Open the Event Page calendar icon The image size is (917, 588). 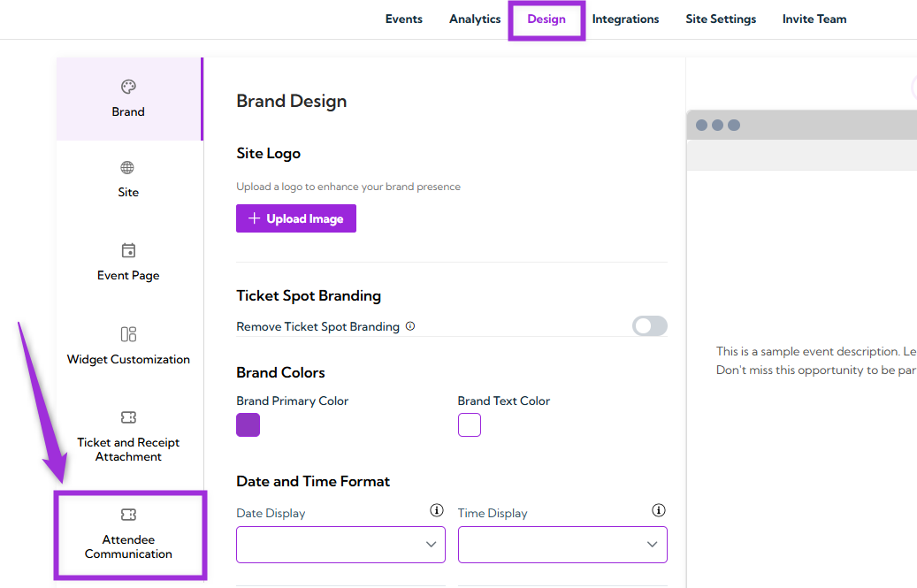coord(128,250)
